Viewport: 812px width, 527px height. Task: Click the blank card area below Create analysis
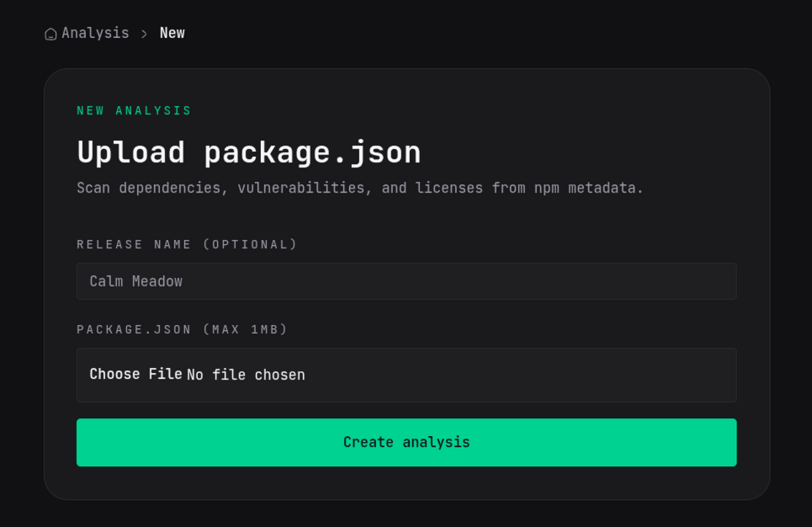(406, 483)
